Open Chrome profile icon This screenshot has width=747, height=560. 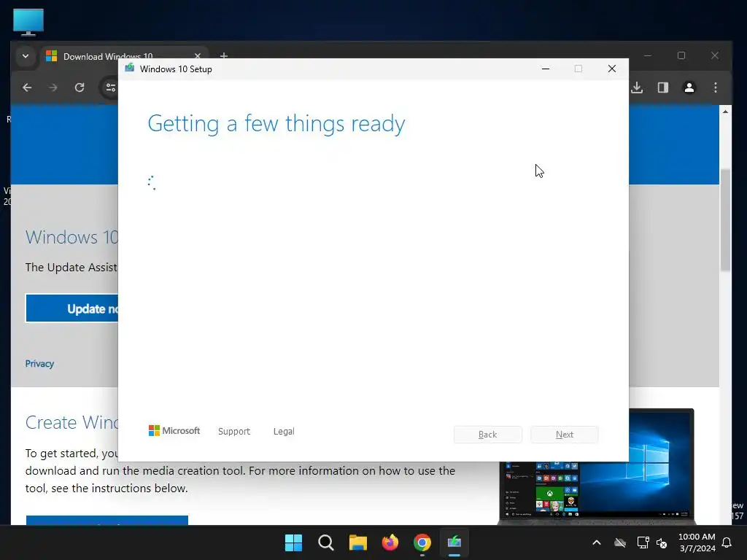point(689,87)
